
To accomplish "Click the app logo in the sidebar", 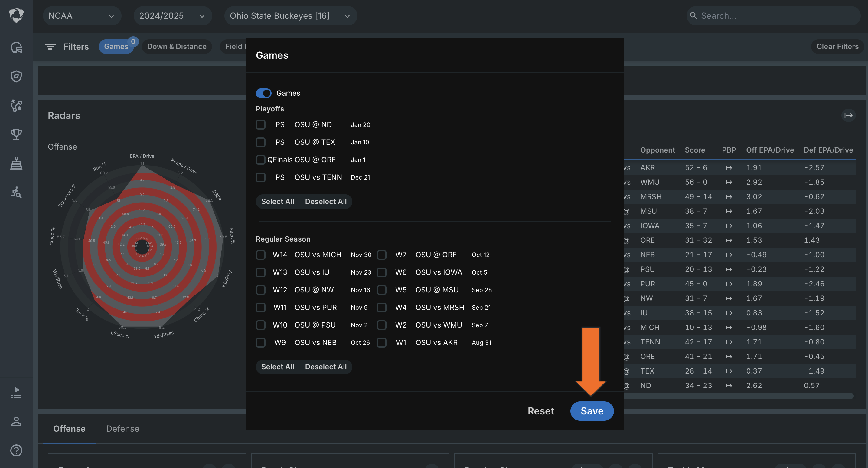I will pyautogui.click(x=16, y=15).
